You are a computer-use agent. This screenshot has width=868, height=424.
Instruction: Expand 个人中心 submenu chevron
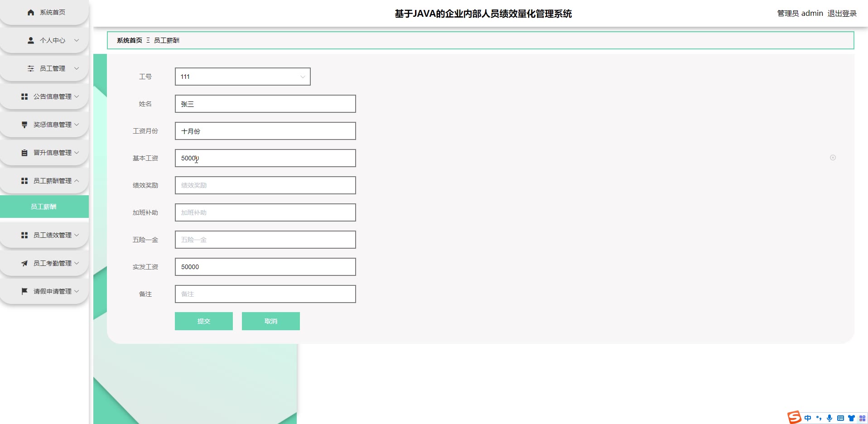(x=77, y=40)
